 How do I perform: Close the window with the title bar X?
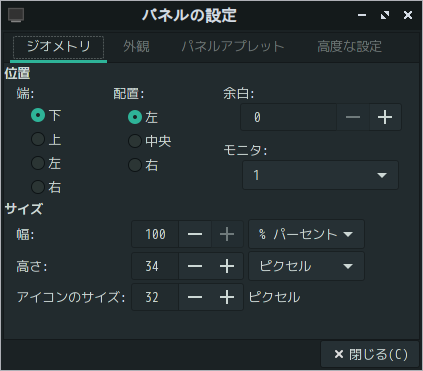point(408,15)
